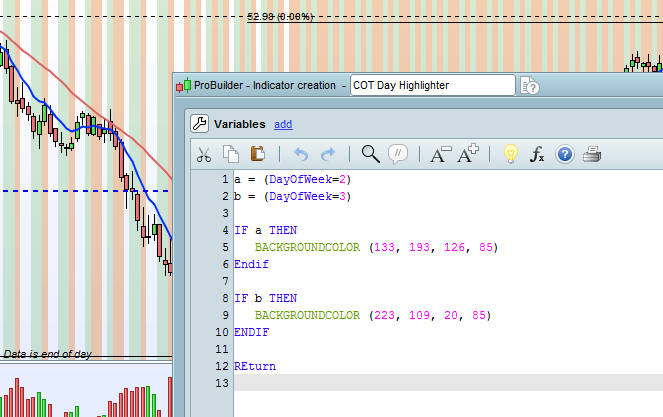Click the light bulb hint icon
663x417 pixels.
(510, 154)
